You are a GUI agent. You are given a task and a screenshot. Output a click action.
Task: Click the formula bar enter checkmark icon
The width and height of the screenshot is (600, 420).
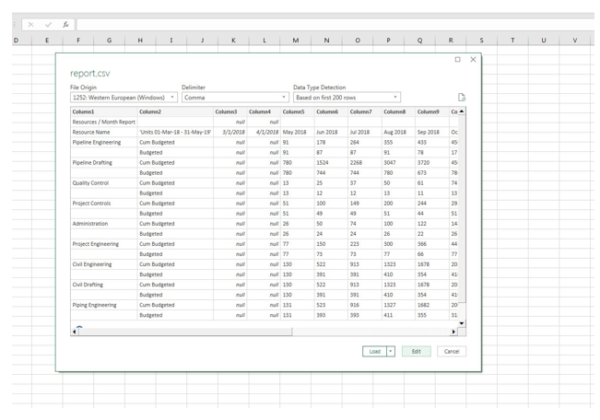click(x=47, y=22)
